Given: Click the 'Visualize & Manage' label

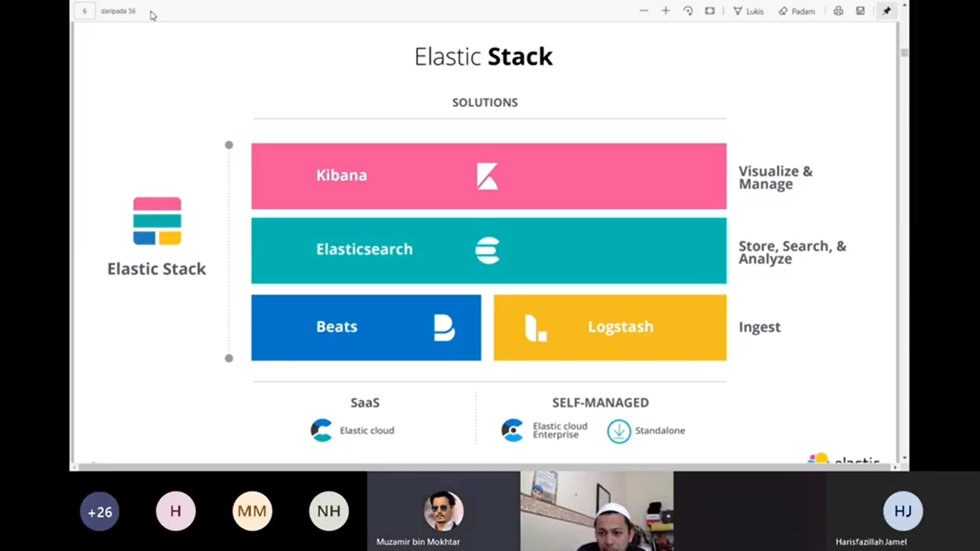Looking at the screenshot, I should [776, 177].
